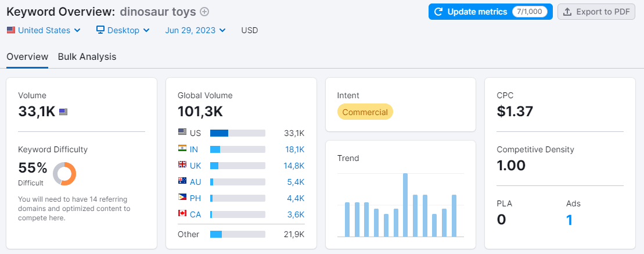Open the Desktop device dropdown
Image resolution: width=644 pixels, height=254 pixels.
coord(123,30)
